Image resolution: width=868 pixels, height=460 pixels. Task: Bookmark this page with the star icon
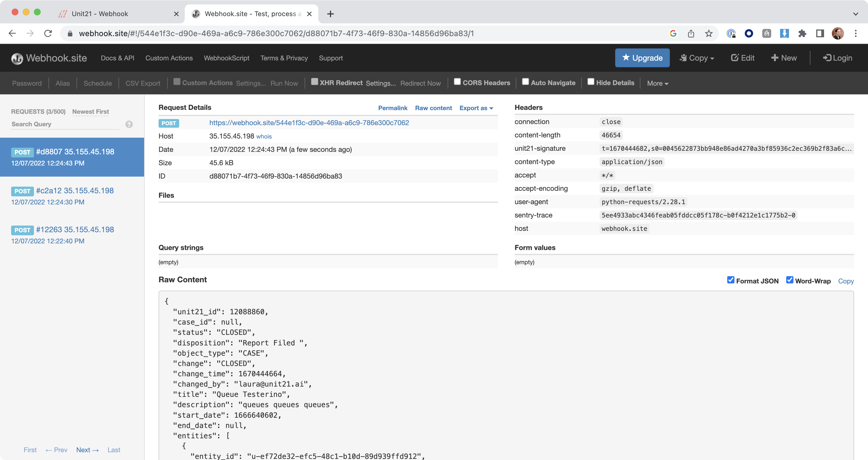click(709, 33)
